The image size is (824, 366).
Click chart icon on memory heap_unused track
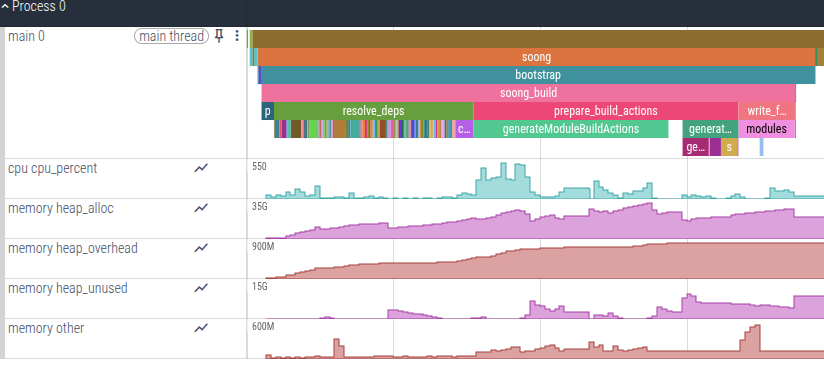point(201,288)
